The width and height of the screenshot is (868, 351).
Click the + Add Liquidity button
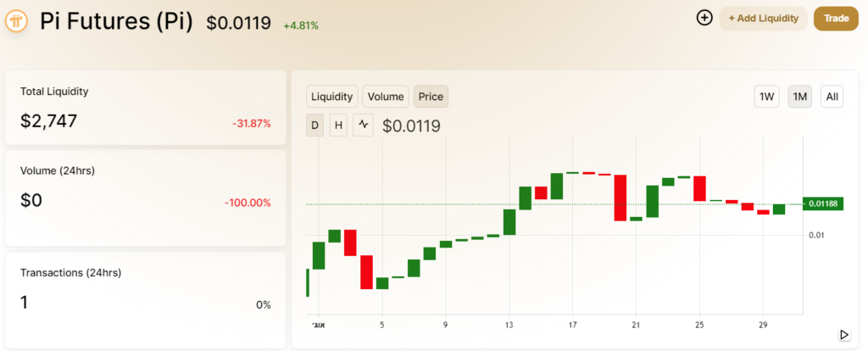[x=763, y=18]
